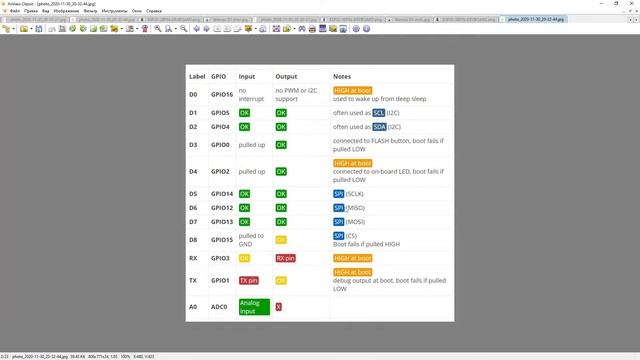The width and height of the screenshot is (640, 360).
Task: Rotate image right with second green arrow icon
Action: click(x=83, y=29)
